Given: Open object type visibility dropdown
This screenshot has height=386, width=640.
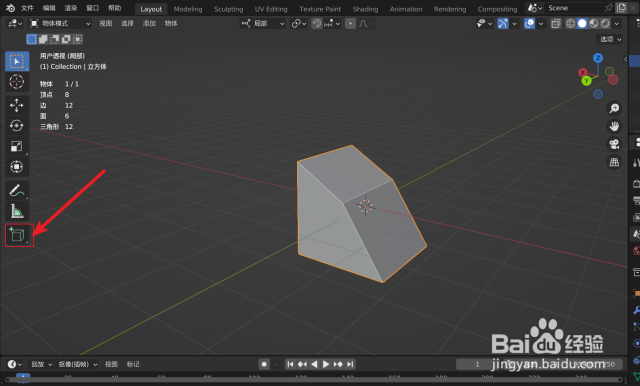Looking at the screenshot, I should tap(484, 24).
